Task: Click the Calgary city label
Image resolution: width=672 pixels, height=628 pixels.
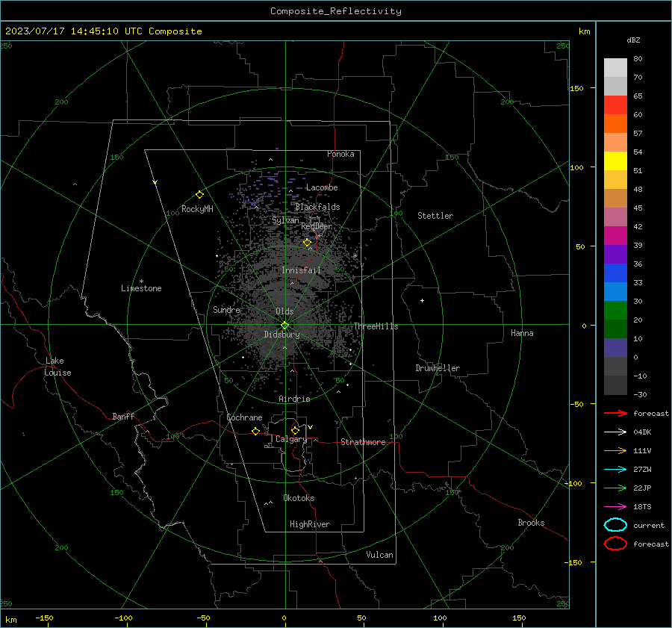Action: click(x=291, y=439)
